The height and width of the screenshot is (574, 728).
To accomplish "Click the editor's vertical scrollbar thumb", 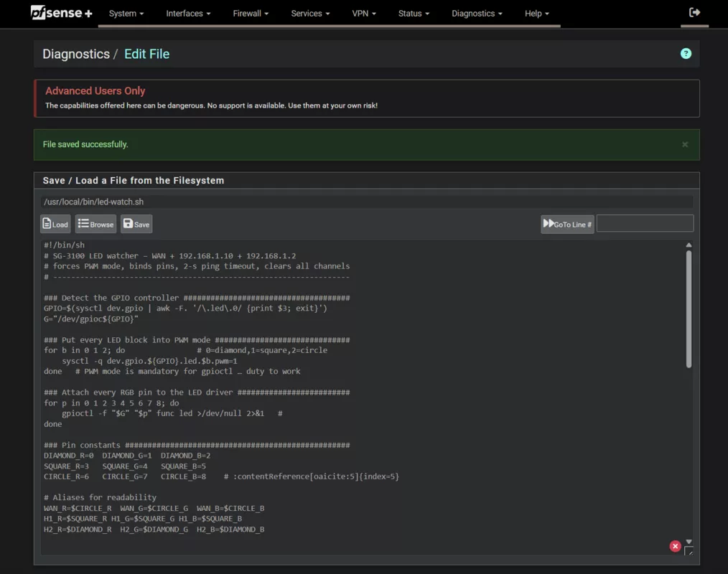I will (689, 309).
